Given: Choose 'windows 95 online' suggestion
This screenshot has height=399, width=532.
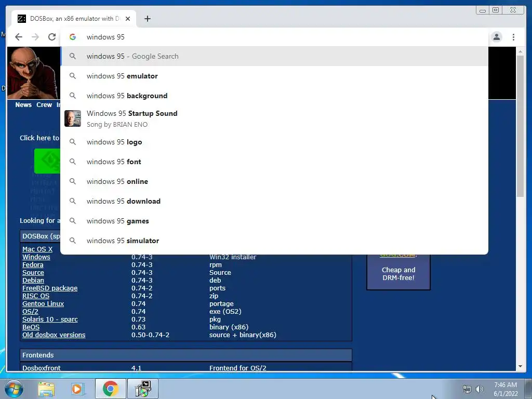Looking at the screenshot, I should (x=274, y=181).
